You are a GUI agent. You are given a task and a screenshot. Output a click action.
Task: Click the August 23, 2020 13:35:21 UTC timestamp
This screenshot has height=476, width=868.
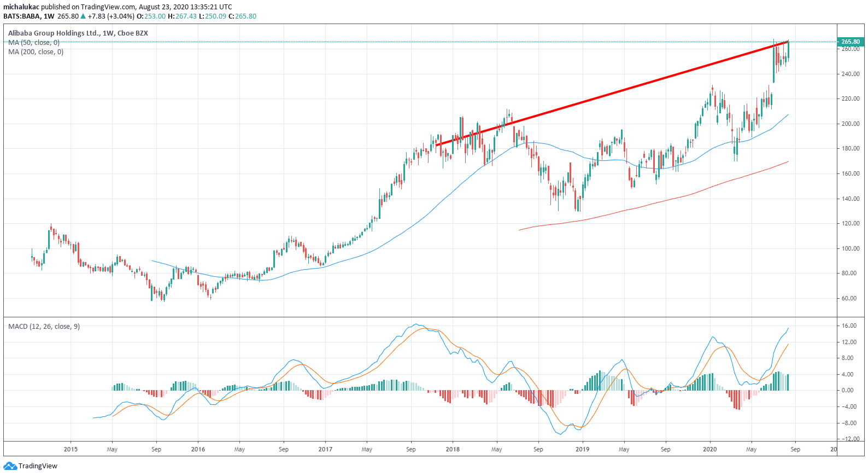(x=185, y=7)
